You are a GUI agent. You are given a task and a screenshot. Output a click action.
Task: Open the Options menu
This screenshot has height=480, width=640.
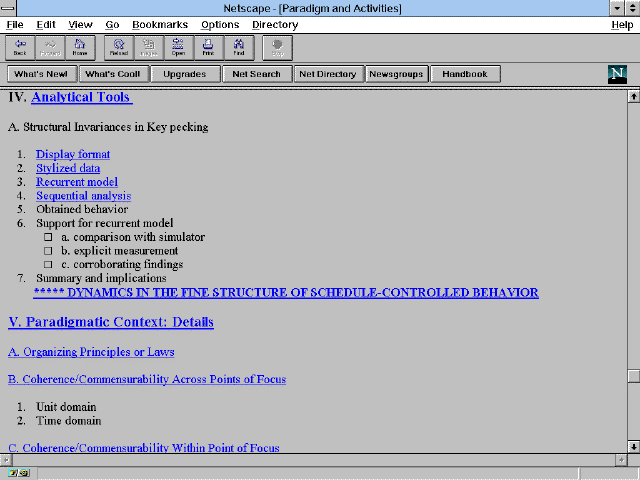(x=220, y=25)
